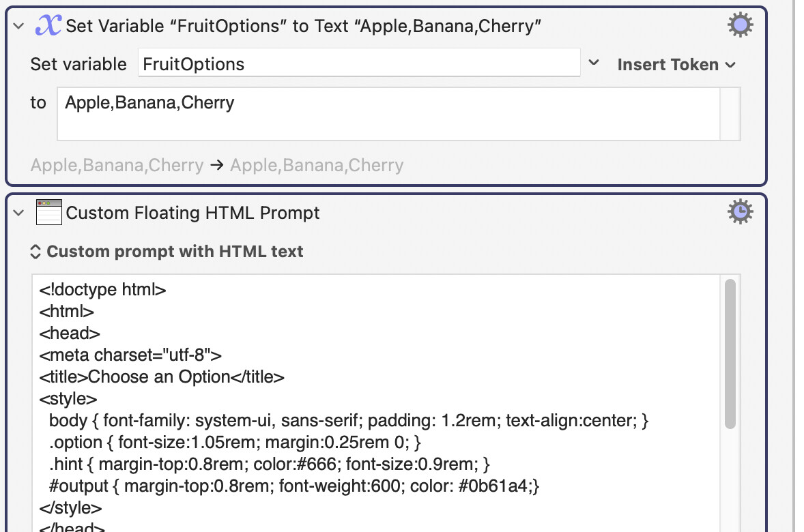Select the Custom Floating HTML Prompt title
804x532 pixels.
193,213
